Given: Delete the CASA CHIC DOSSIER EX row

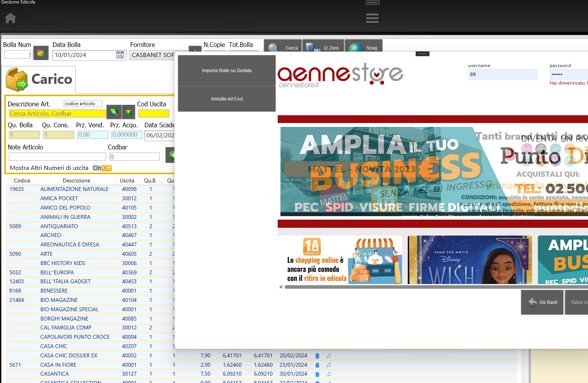Looking at the screenshot, I should pos(317,356).
